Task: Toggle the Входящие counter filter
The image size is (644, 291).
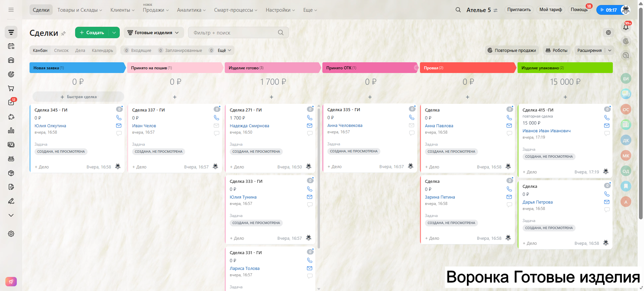Action: point(138,50)
